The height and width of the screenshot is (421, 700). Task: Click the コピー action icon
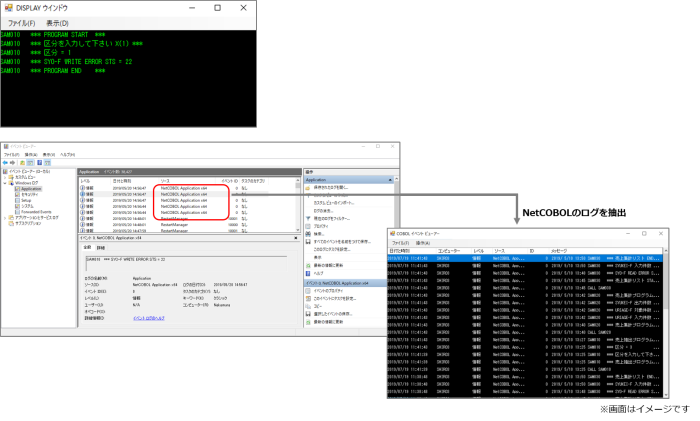(x=308, y=306)
